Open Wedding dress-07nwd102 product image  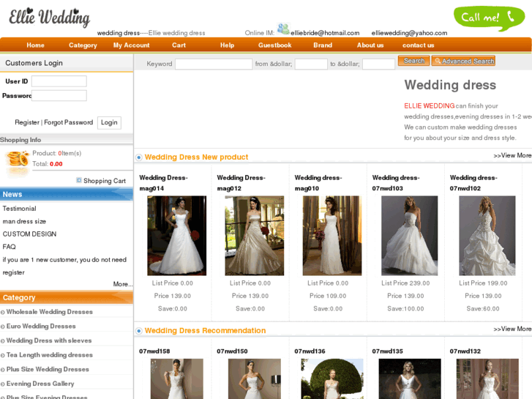(x=487, y=236)
